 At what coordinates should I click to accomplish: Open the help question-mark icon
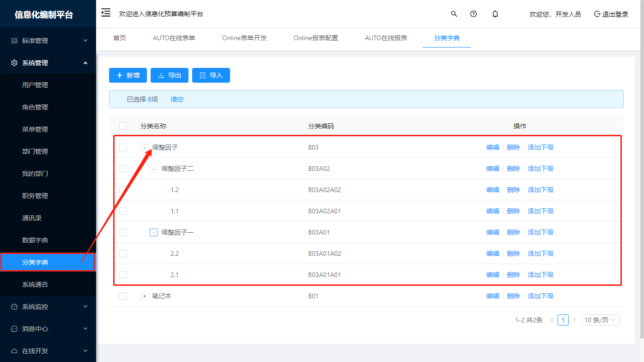click(473, 13)
